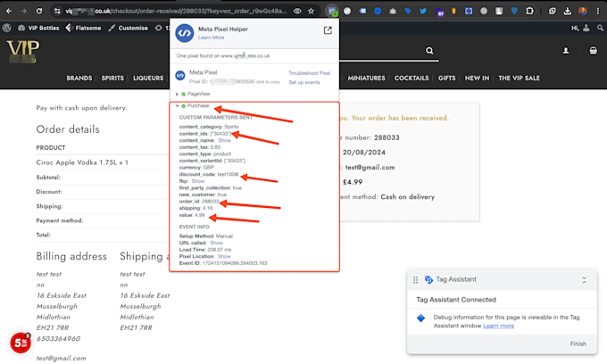Click Customise in admin bar
Image resolution: width=607 pixels, height=364 pixels.
coord(129,28)
